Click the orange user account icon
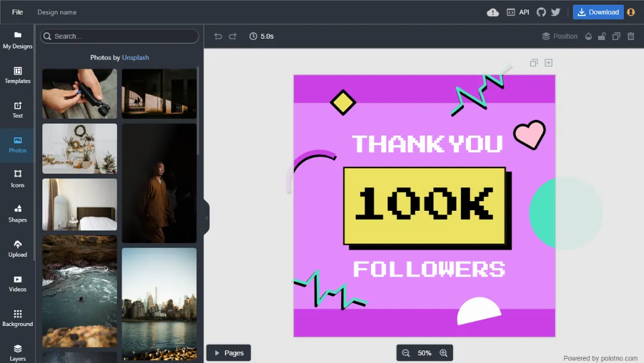Viewport: 644px width, 363px height. tap(631, 13)
